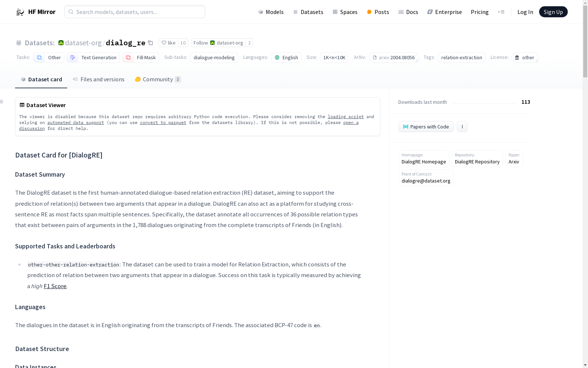Open the convert to parquet link
This screenshot has width=588, height=368.
click(163, 123)
